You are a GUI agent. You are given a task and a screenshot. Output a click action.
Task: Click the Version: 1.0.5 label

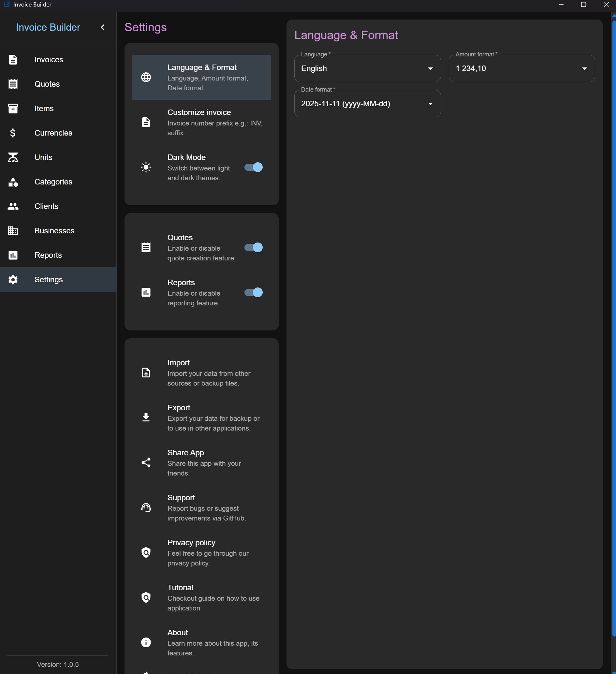point(58,664)
